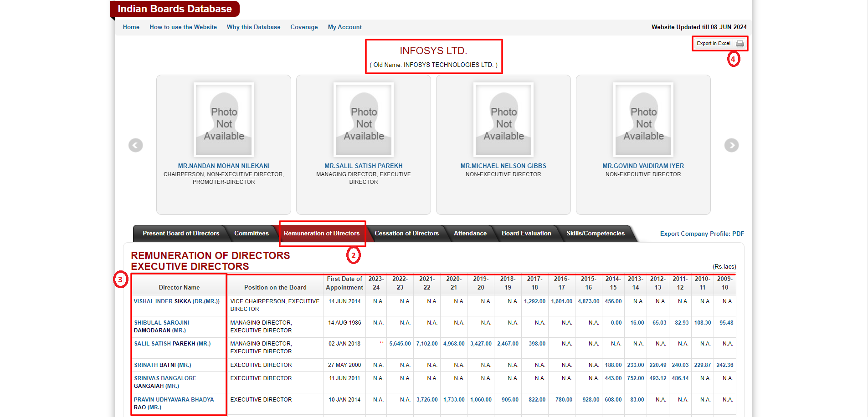The image size is (868, 417).
Task: Open My Account
Action: 345,27
